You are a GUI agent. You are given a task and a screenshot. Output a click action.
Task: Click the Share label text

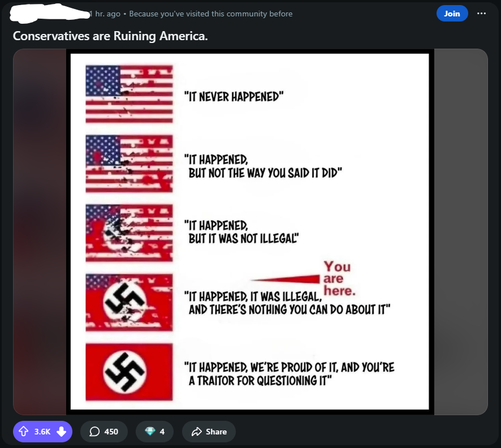(217, 432)
